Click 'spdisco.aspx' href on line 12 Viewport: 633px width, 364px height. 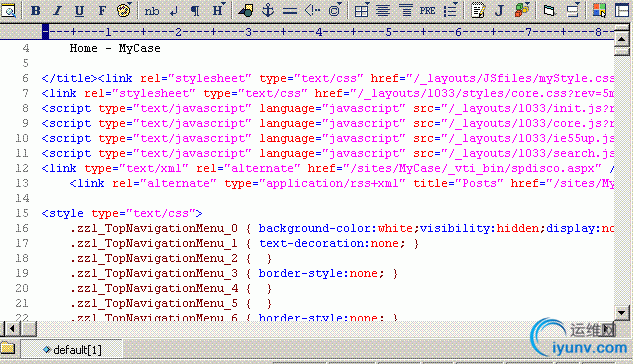click(x=553, y=168)
